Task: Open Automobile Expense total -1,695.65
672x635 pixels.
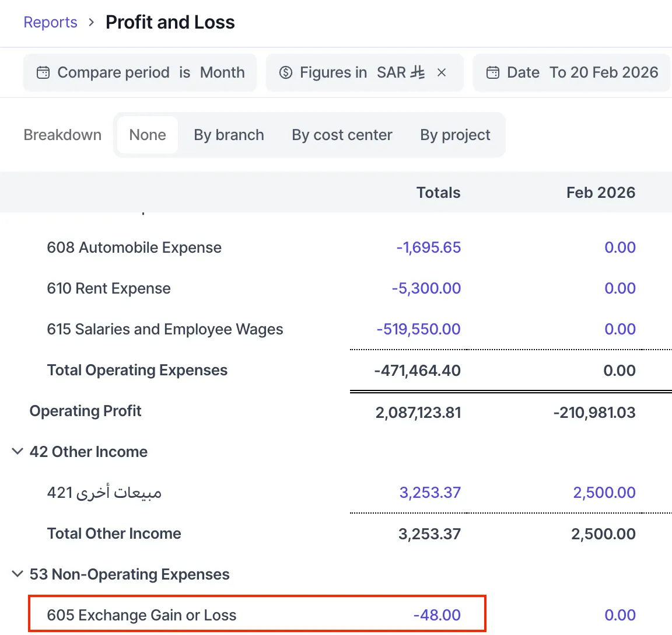Action: (x=429, y=247)
